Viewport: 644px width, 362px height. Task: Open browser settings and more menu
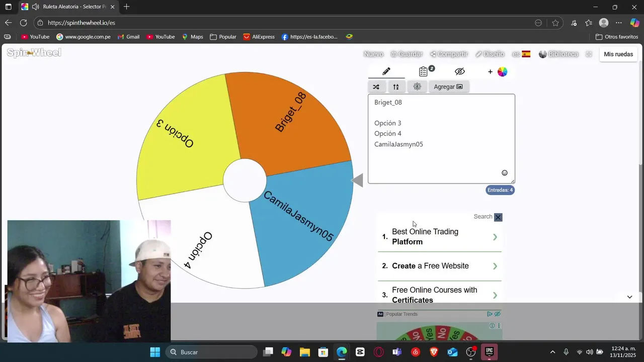[619, 23]
